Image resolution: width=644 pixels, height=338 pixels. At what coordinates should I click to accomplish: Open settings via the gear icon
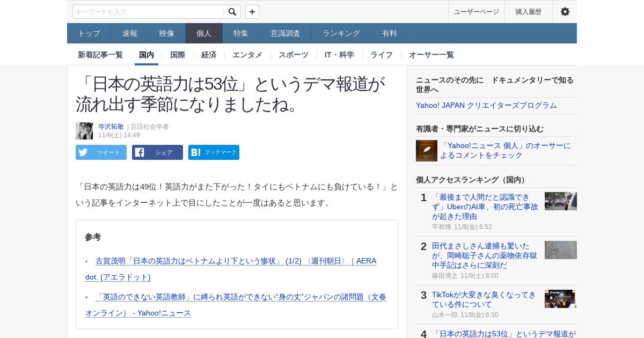(x=565, y=12)
